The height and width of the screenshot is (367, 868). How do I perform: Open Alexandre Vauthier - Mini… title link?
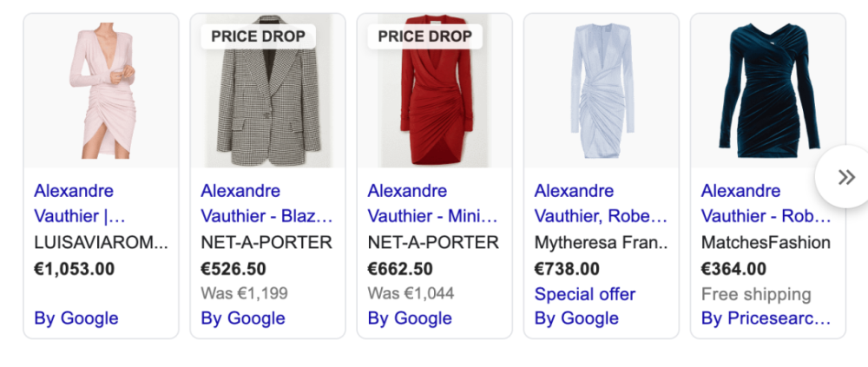[x=432, y=203]
